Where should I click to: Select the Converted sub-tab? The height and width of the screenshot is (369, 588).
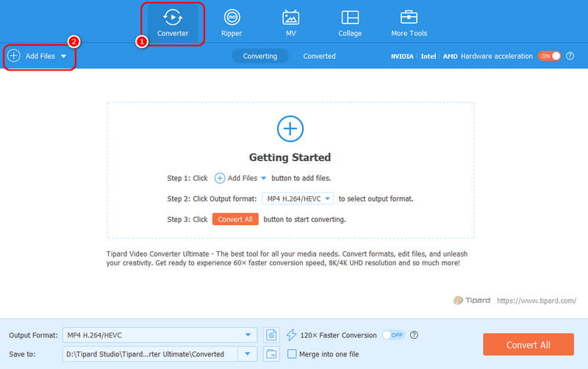click(x=319, y=57)
